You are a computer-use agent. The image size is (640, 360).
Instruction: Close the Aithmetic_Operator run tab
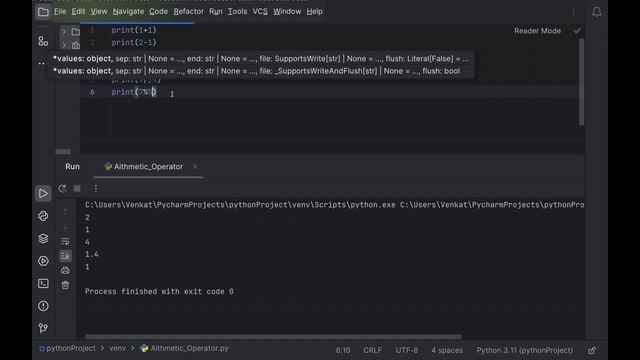[195, 166]
